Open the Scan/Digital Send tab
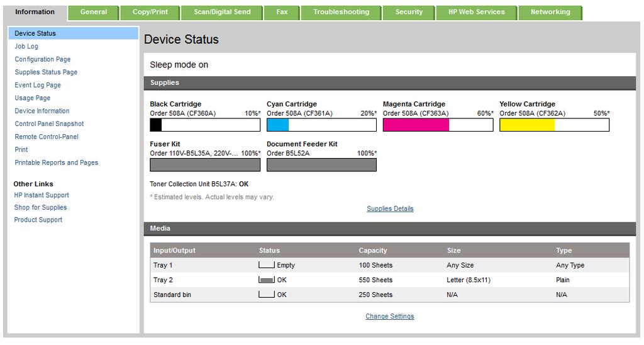 [x=222, y=13]
